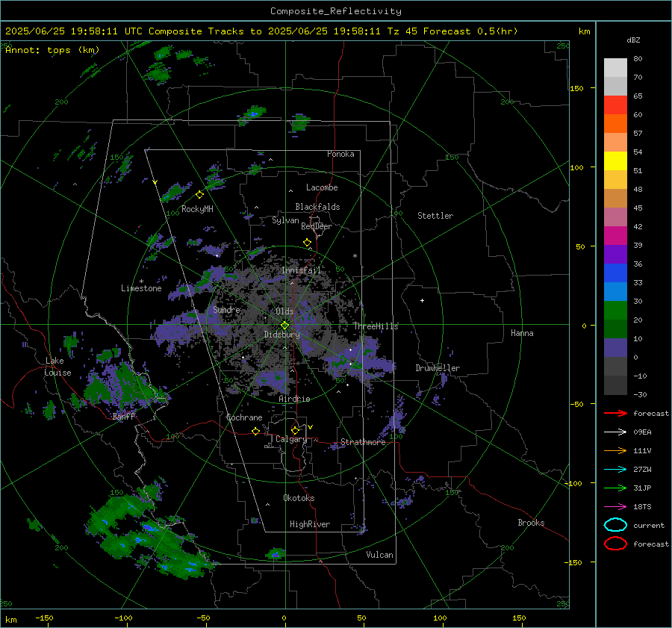Click the Vulcan town label
Image resolution: width=672 pixels, height=628 pixels.
click(x=379, y=555)
